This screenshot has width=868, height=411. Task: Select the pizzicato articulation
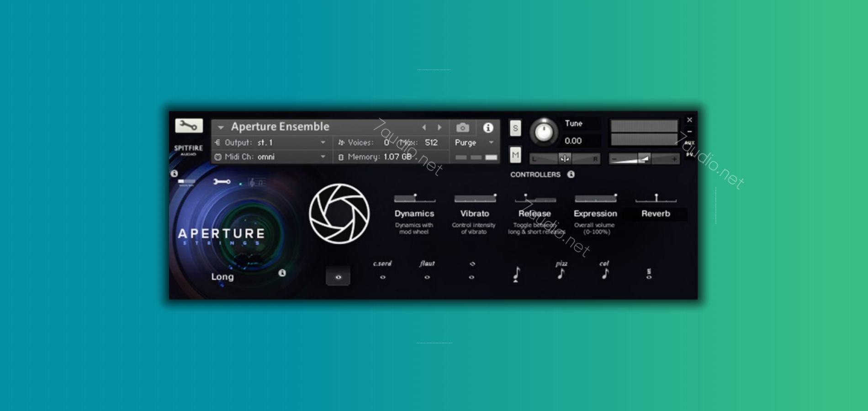click(x=561, y=270)
